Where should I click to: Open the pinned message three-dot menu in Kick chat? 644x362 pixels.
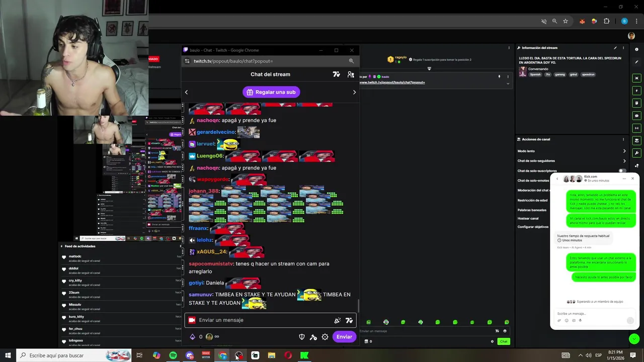coord(507,77)
